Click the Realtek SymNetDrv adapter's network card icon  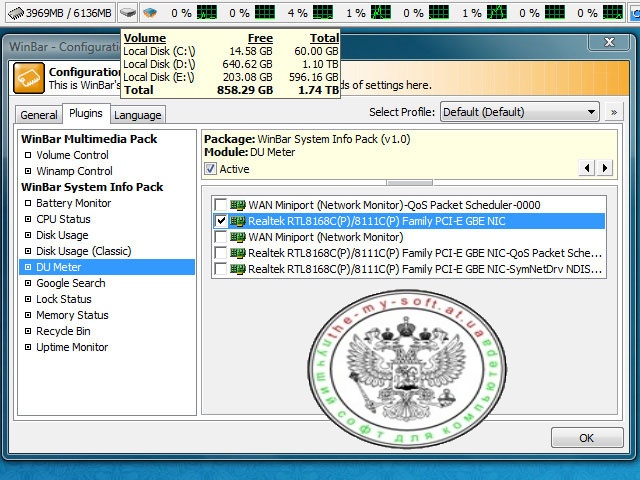click(x=237, y=269)
